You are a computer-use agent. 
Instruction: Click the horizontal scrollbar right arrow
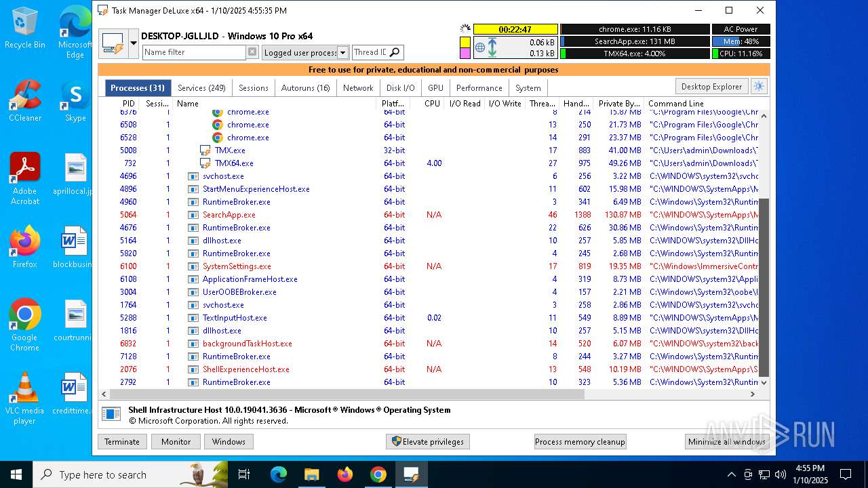pyautogui.click(x=753, y=394)
